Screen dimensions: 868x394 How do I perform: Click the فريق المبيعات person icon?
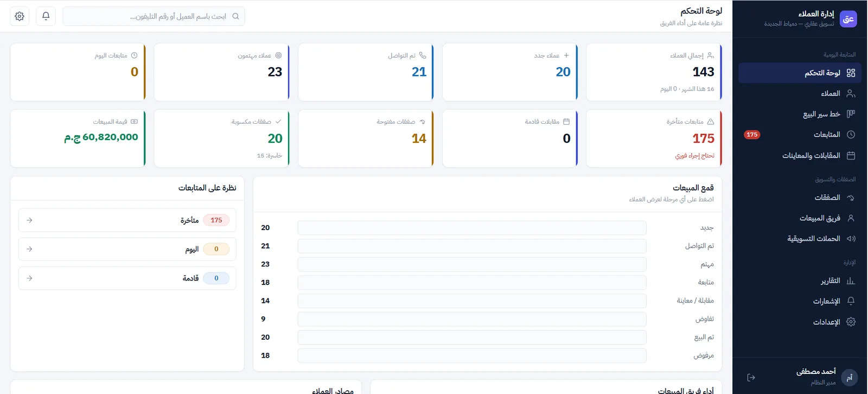pyautogui.click(x=851, y=218)
